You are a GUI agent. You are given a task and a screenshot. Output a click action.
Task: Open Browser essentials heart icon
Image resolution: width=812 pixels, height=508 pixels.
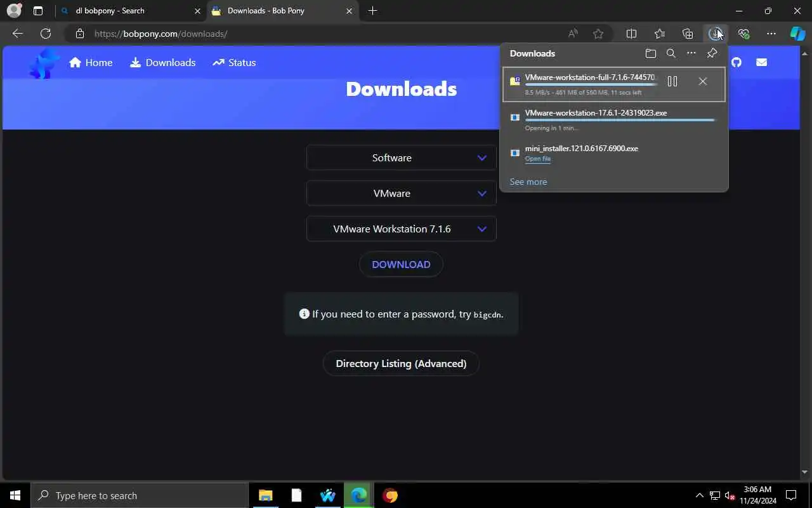[x=743, y=34]
